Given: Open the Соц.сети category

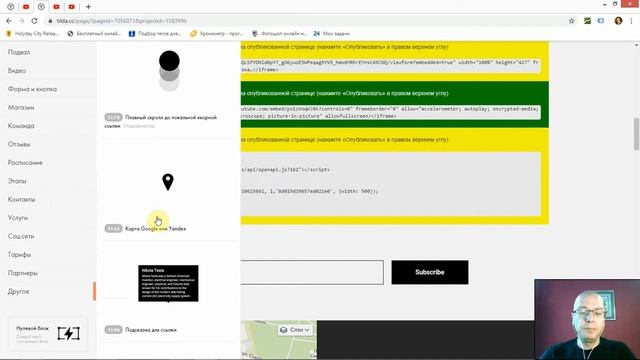Looking at the screenshot, I should [21, 236].
